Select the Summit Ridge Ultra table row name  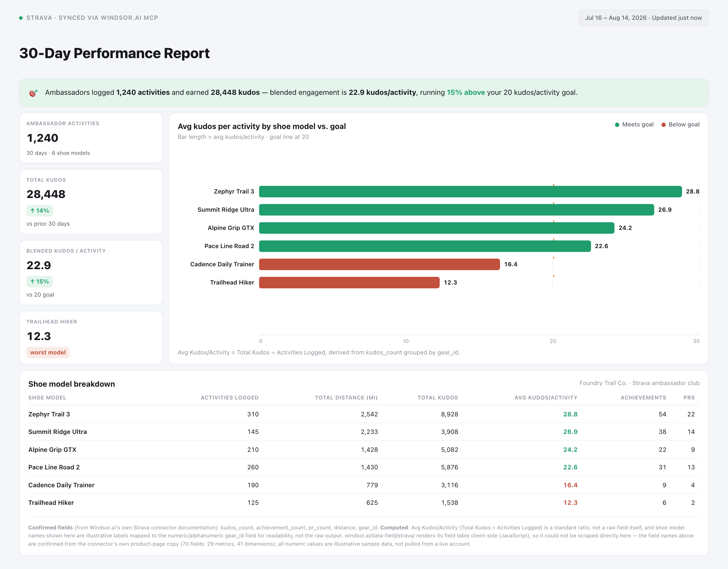[58, 432]
